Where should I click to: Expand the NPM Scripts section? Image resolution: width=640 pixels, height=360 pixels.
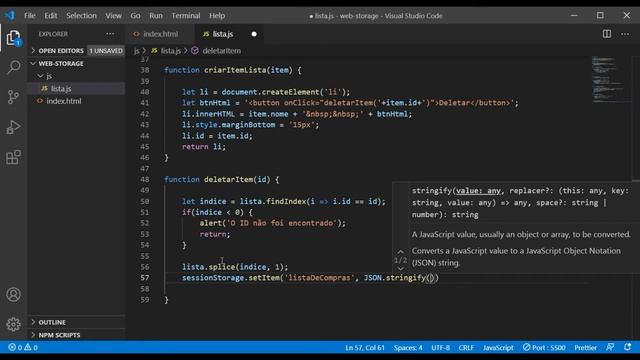[59, 335]
